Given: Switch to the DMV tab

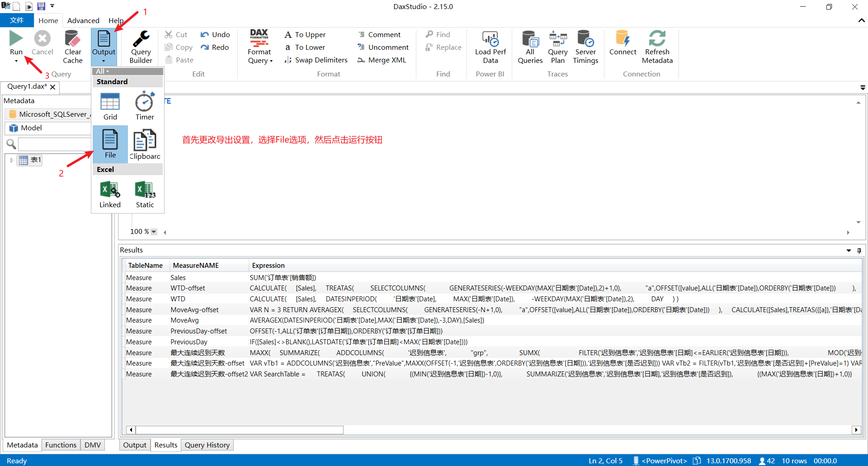Looking at the screenshot, I should click(x=93, y=445).
